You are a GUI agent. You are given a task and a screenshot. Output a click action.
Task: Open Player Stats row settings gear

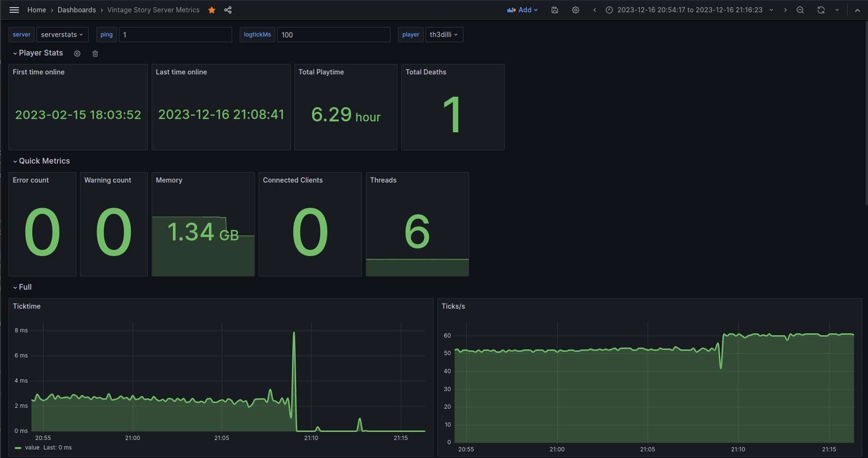(77, 54)
